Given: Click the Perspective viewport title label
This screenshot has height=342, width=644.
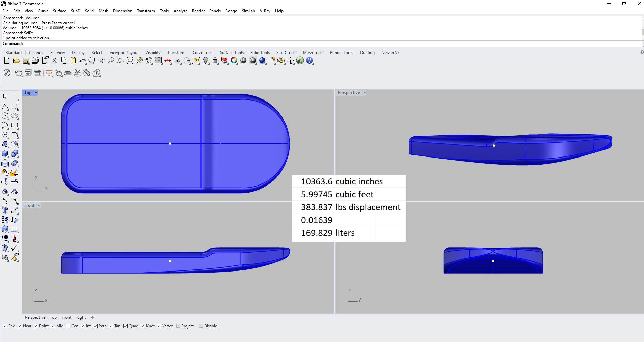Looking at the screenshot, I should point(349,93).
